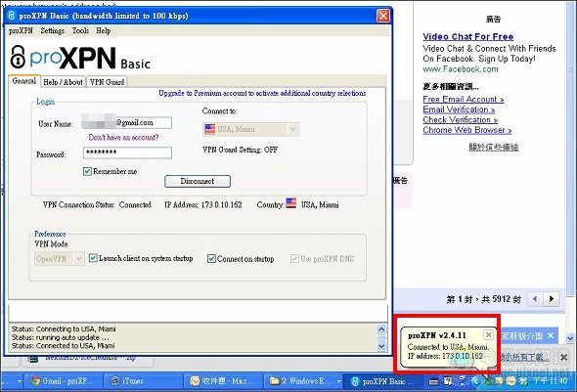Go to next email with right arrow
577x392 pixels.
coord(552,299)
